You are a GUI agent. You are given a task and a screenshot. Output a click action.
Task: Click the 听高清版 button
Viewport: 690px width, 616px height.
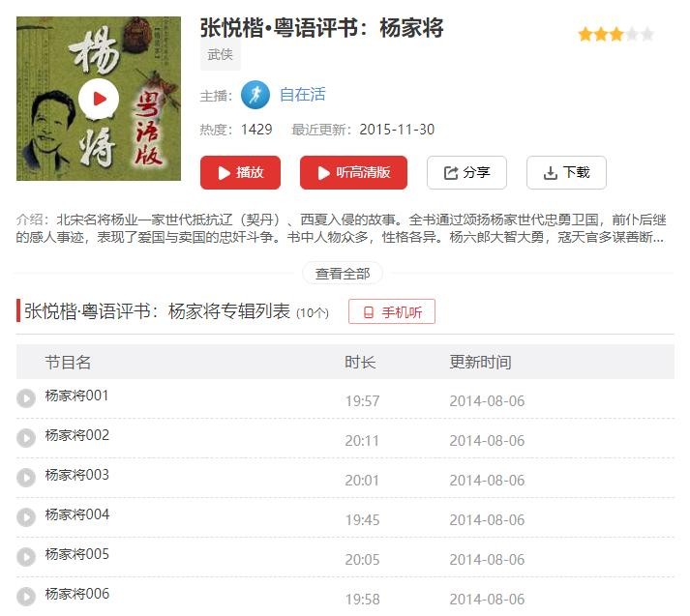pyautogui.click(x=353, y=173)
